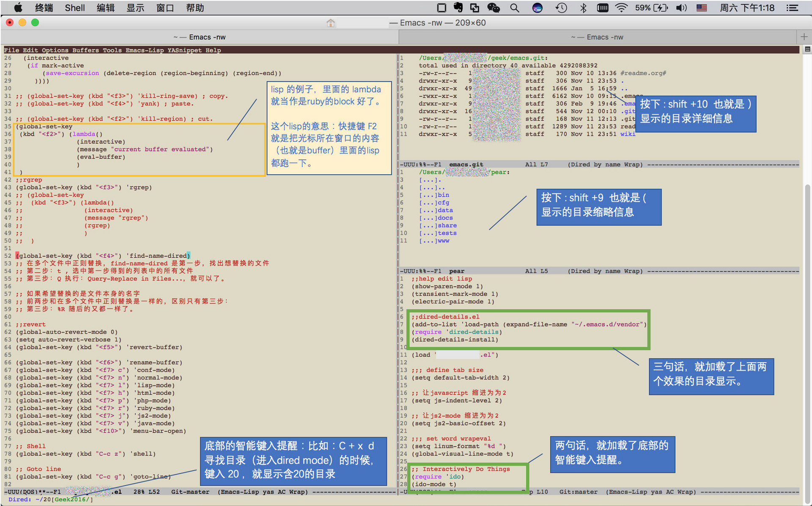Open the Shell menu

[75, 8]
